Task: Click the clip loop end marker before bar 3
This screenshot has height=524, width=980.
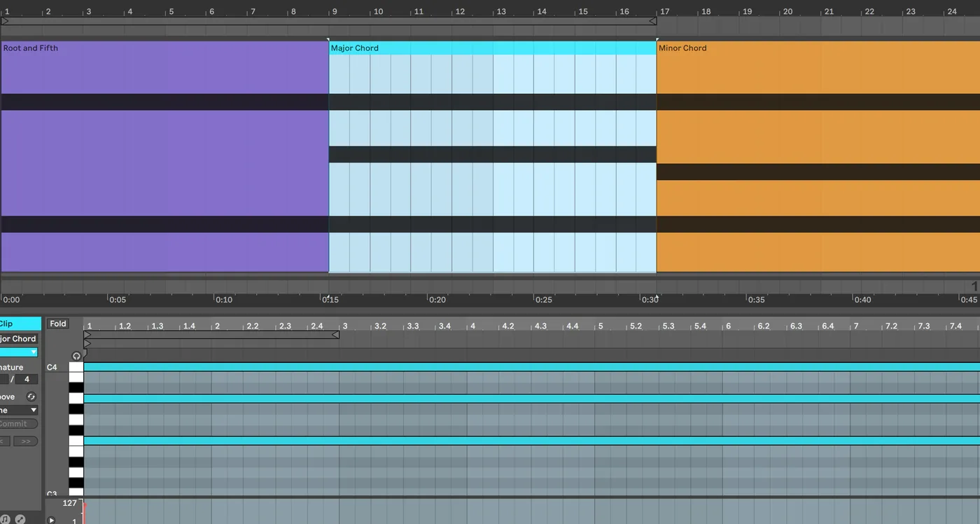Action: [335, 335]
